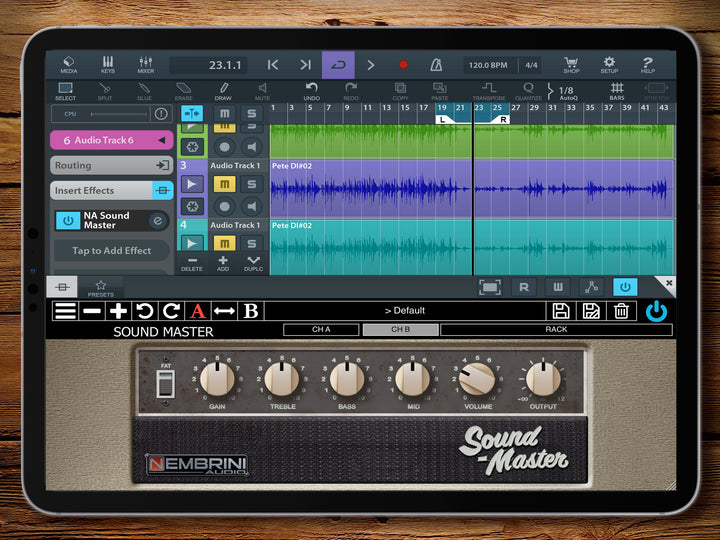720x540 pixels.
Task: Open the Shop cart icon
Action: coord(571,65)
